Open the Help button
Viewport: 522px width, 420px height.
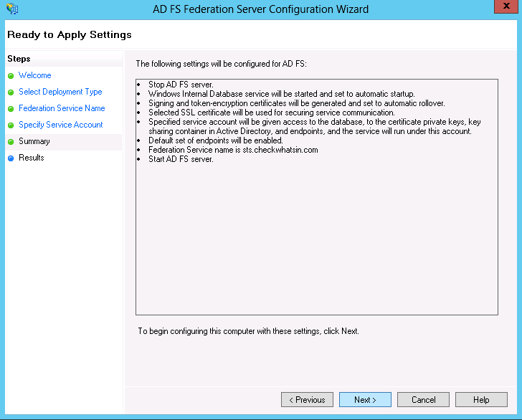click(x=481, y=399)
